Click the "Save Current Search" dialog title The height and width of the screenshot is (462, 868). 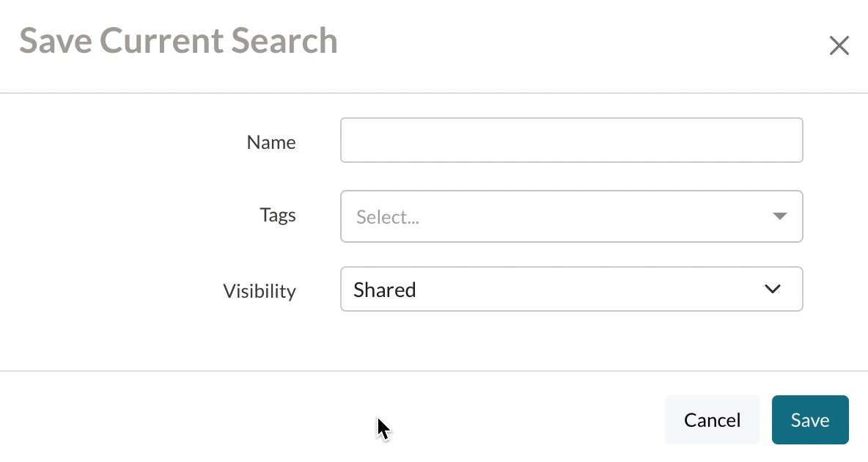178,40
